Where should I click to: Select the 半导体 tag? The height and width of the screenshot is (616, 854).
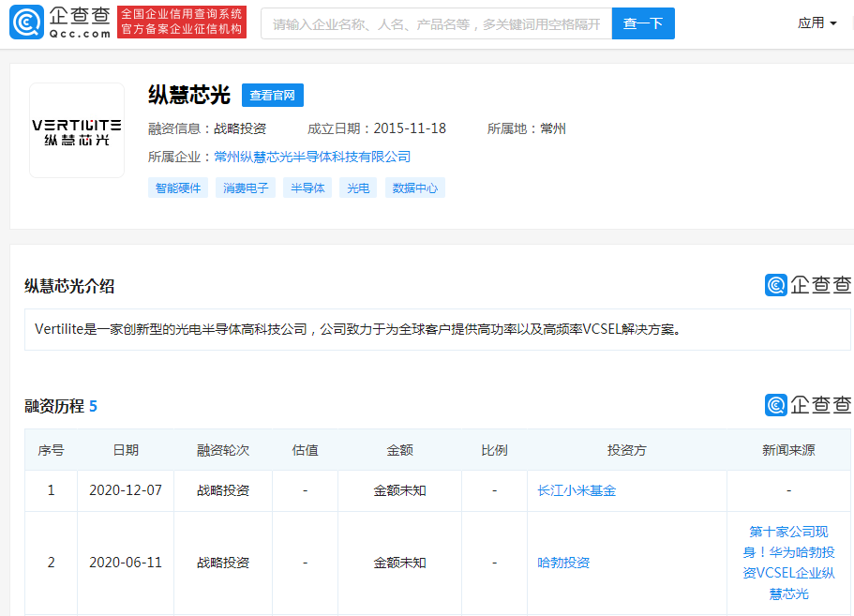tap(307, 188)
